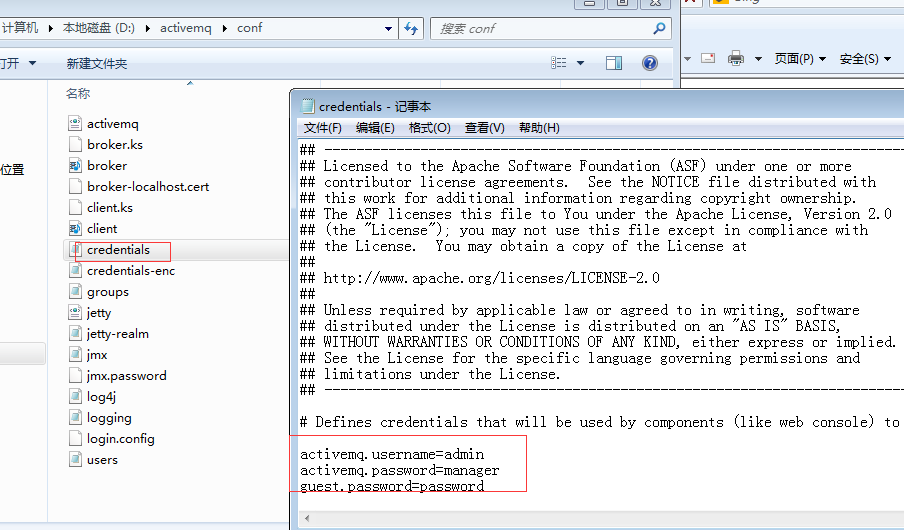Click the 本地磁盘 (D:) breadcrumb segment

(99, 28)
